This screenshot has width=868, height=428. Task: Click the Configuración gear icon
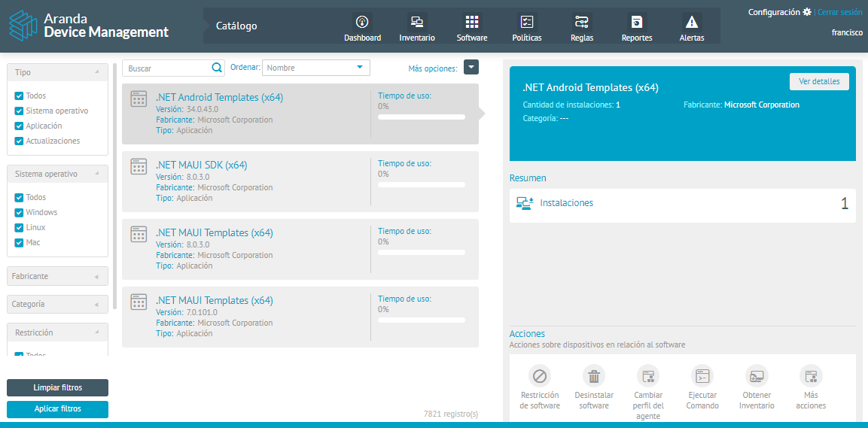click(806, 11)
